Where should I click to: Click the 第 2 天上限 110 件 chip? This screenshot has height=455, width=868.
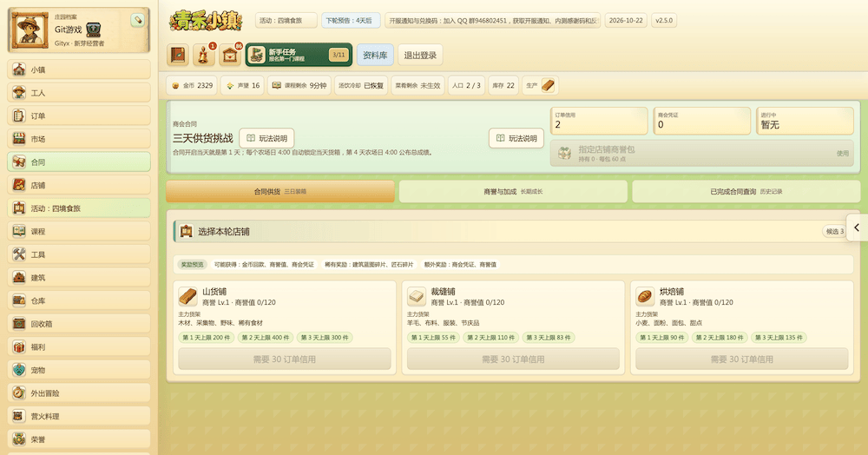pyautogui.click(x=490, y=337)
